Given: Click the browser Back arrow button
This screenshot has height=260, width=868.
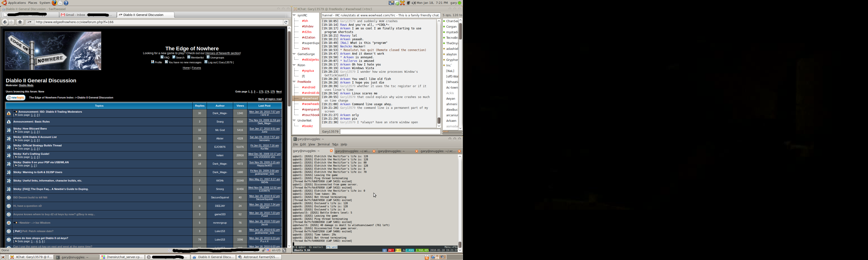Looking at the screenshot, I should pos(5,22).
